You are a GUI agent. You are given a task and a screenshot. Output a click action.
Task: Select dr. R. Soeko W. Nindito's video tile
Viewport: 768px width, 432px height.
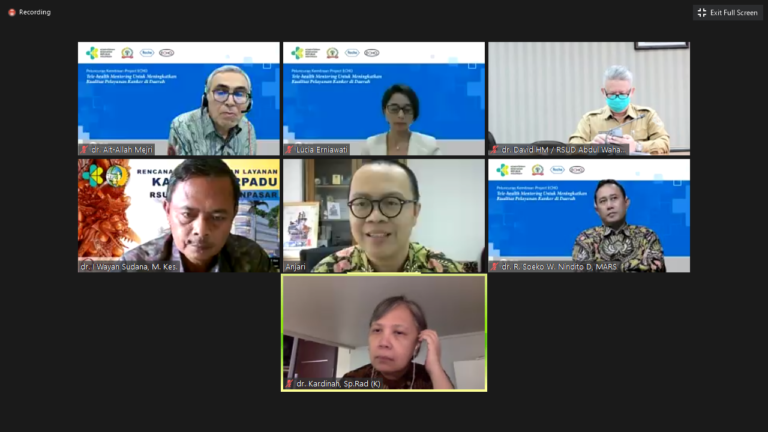click(x=589, y=216)
